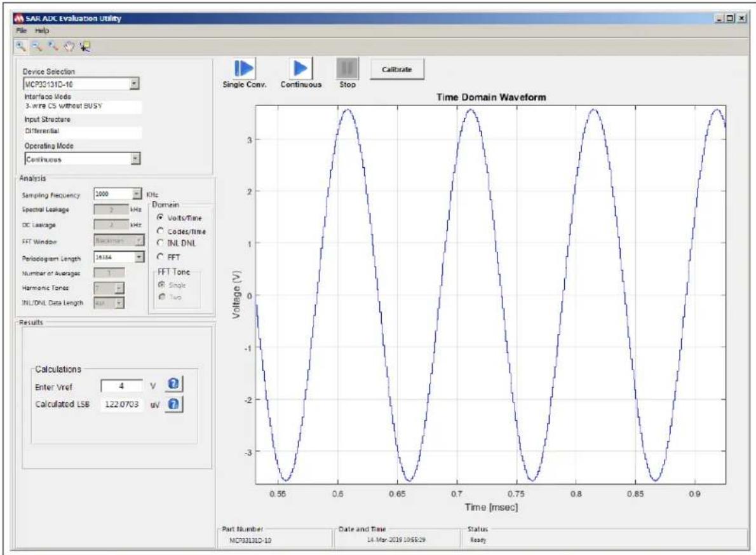Viewport: 756px width, 555px height.
Task: Click the Enter Vref input field
Action: pos(121,386)
